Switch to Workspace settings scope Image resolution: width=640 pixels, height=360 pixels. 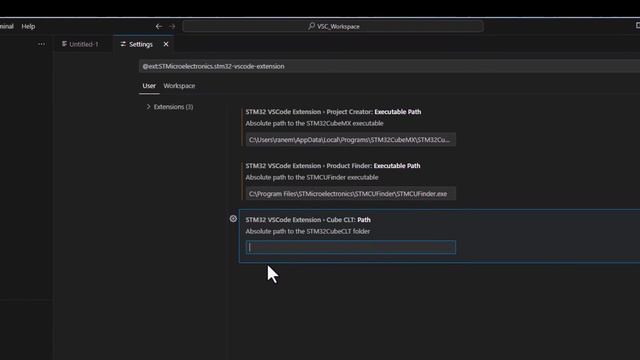[179, 86]
